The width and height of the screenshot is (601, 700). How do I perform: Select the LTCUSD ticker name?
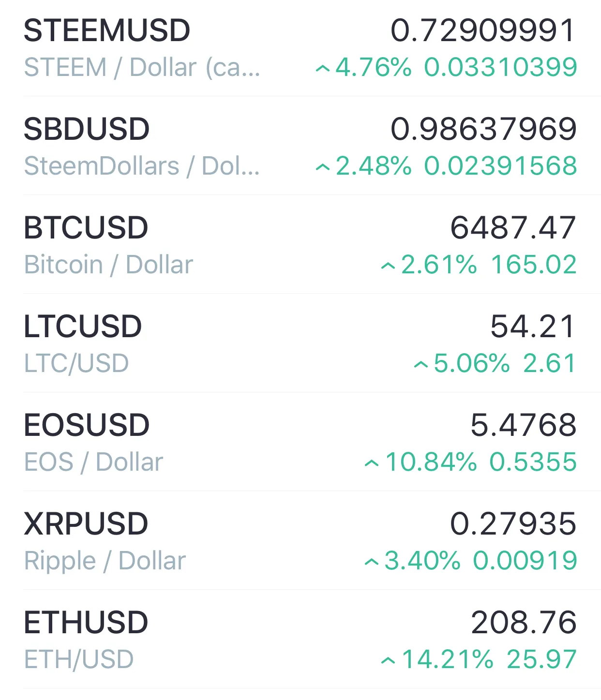[x=83, y=327]
